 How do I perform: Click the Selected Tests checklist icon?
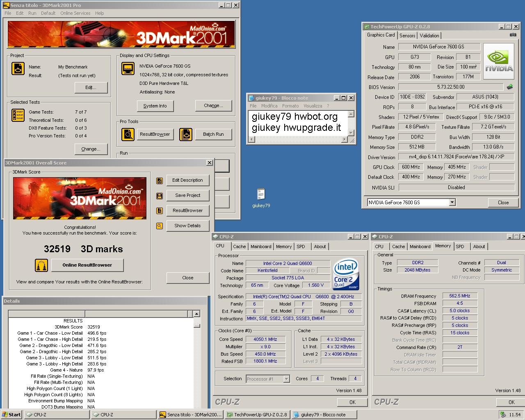point(18,115)
